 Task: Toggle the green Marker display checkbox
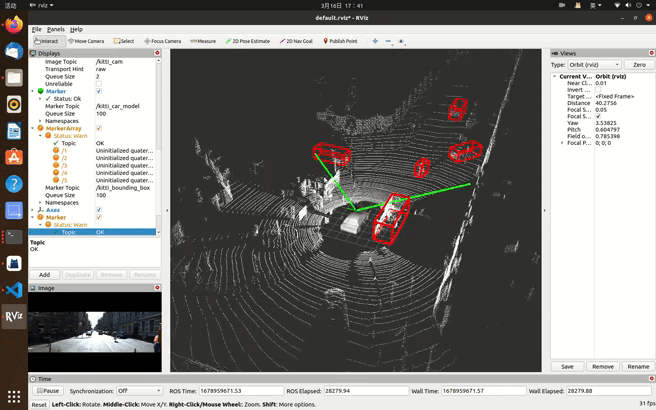[99, 91]
